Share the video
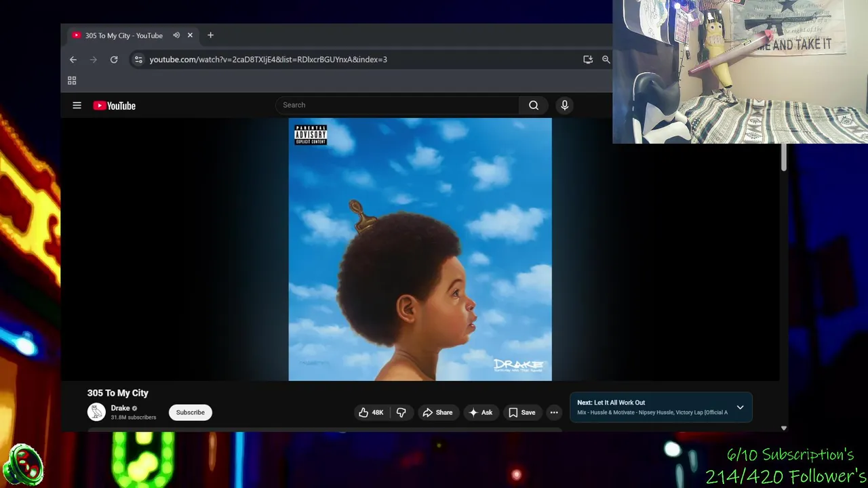Screen dimensions: 868x488 tap(437, 412)
